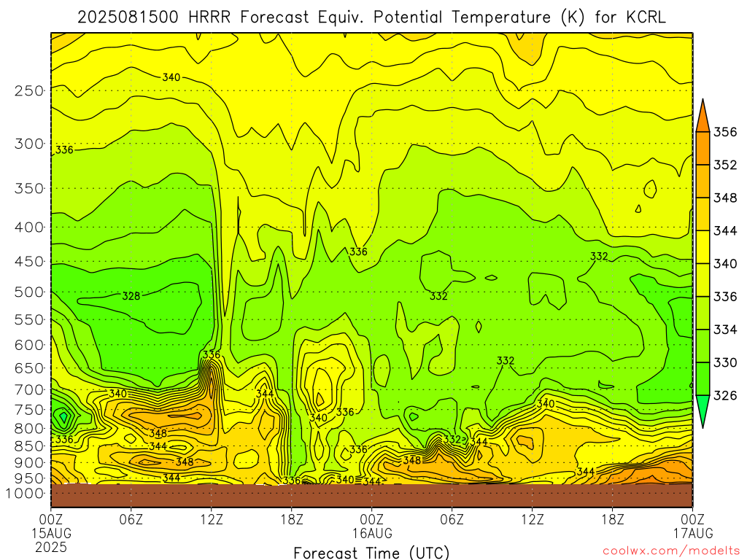The image size is (747, 560).
Task: Click the 17AUG date label
Action: (x=693, y=532)
